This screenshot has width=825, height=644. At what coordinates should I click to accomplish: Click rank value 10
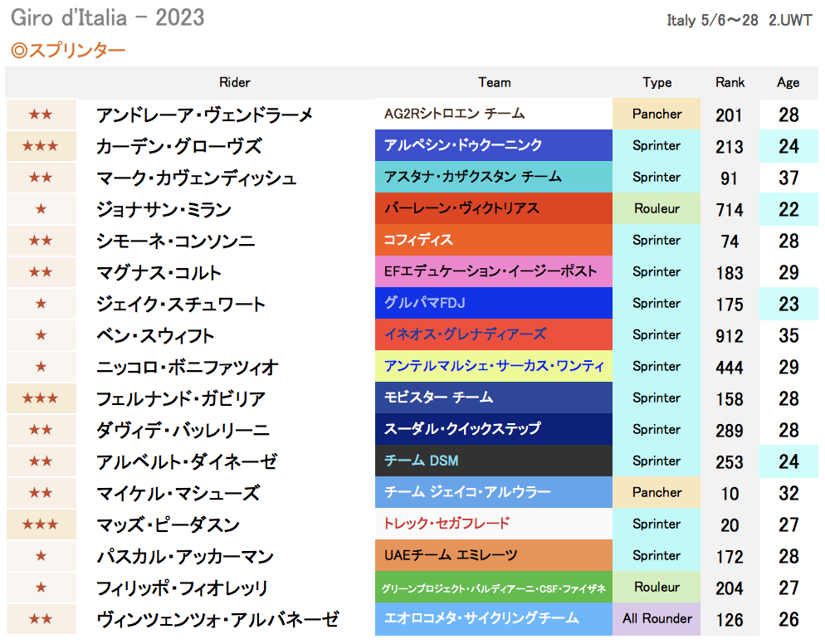tap(730, 494)
